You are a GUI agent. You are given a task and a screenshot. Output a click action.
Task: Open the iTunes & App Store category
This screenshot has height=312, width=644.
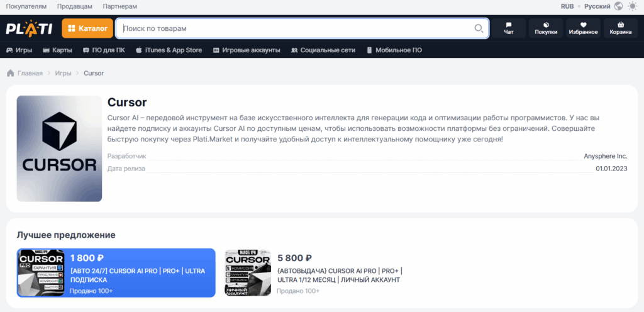169,50
